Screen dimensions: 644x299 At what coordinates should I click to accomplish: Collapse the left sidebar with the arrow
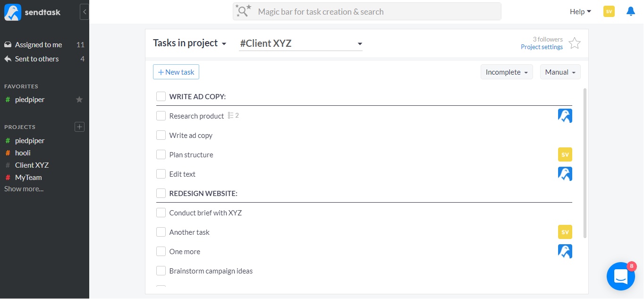[85, 12]
